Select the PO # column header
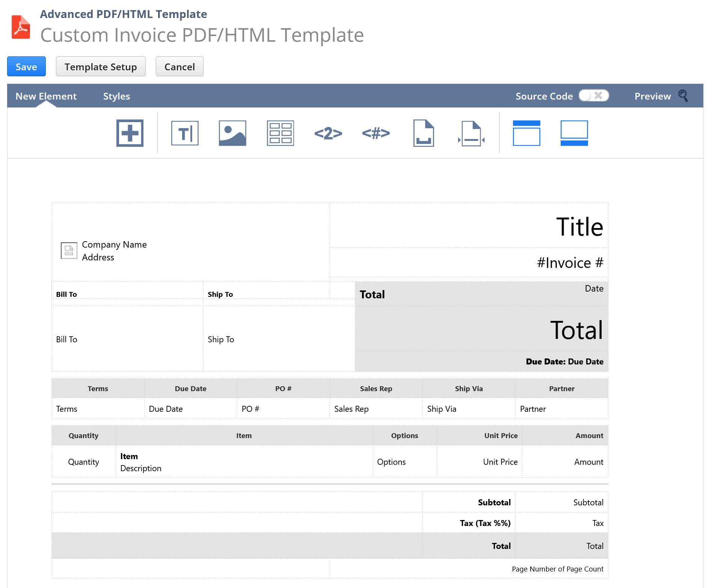This screenshot has width=706, height=588. pos(284,388)
